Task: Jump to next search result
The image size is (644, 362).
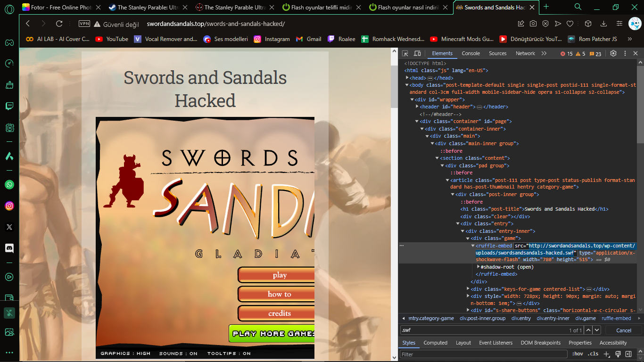Action: click(x=597, y=330)
